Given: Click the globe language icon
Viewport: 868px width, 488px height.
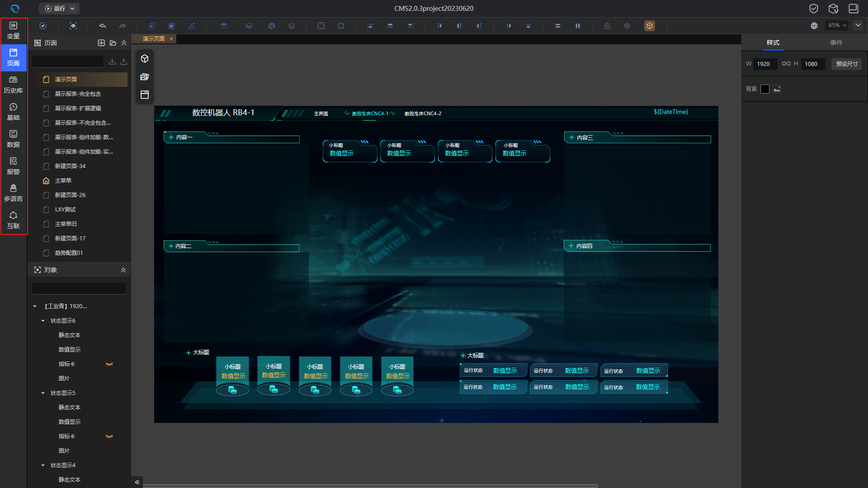Looking at the screenshot, I should click(x=814, y=26).
